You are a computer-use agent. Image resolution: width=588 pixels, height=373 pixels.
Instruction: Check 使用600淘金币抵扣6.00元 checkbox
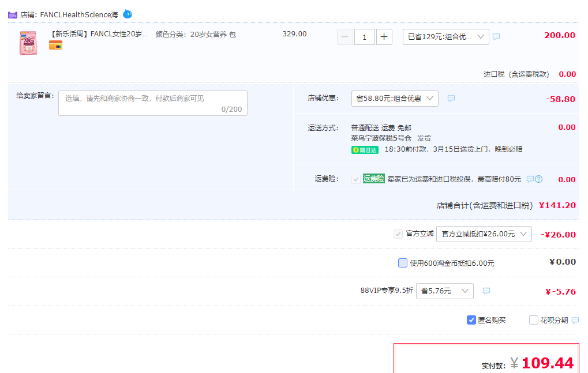pos(403,263)
